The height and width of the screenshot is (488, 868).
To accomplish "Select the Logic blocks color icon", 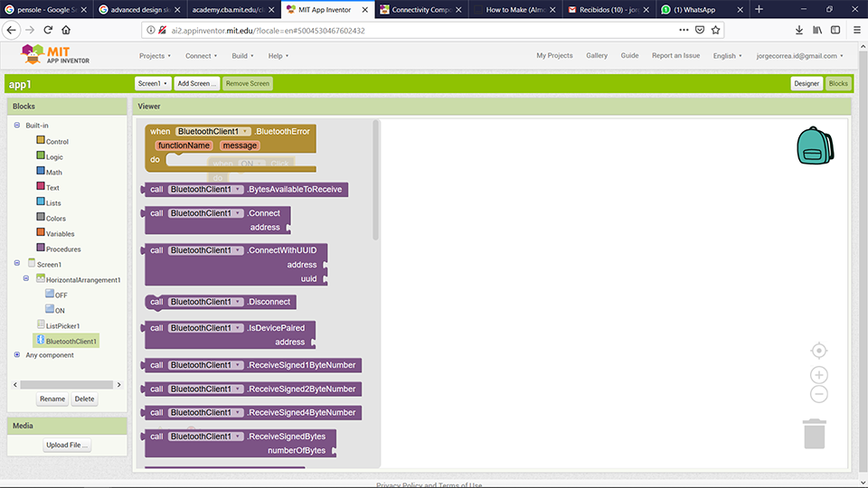I will point(41,155).
